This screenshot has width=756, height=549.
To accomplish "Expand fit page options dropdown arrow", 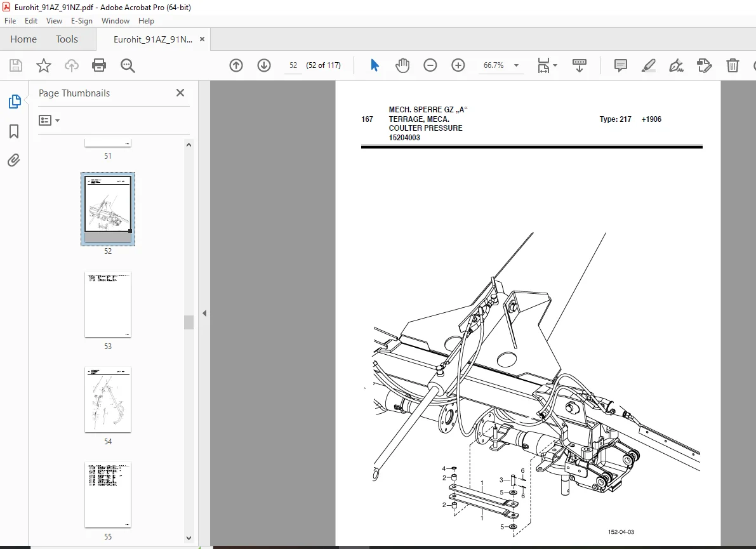I will click(x=555, y=65).
